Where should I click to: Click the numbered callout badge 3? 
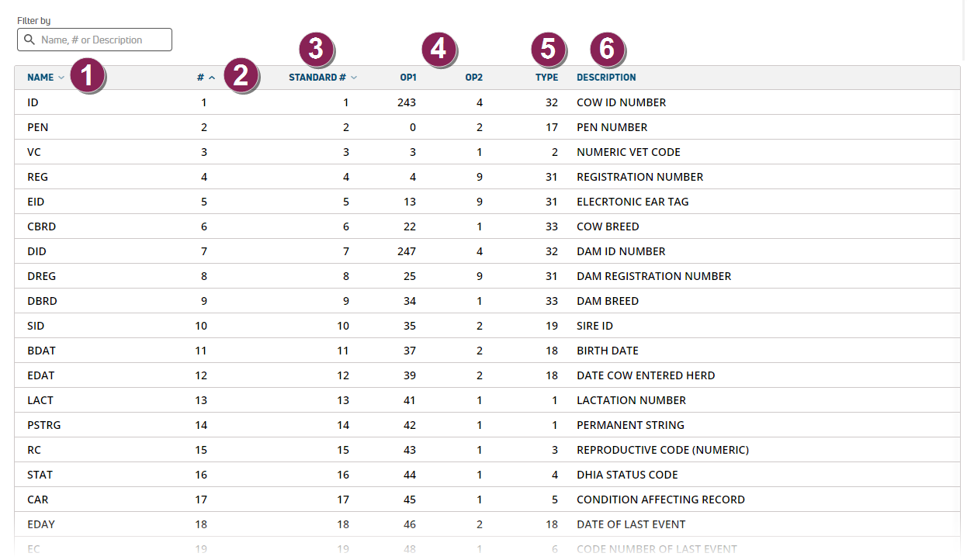pos(315,49)
